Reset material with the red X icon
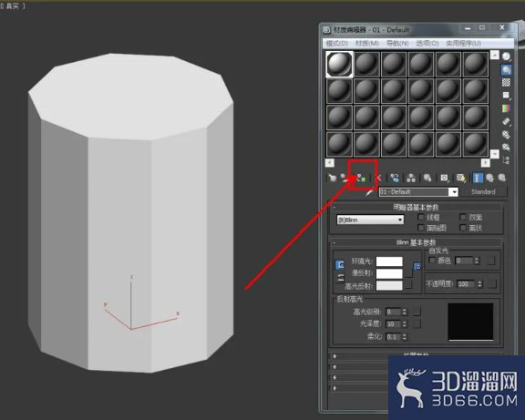Screen dimensions: 525x420 [378, 178]
